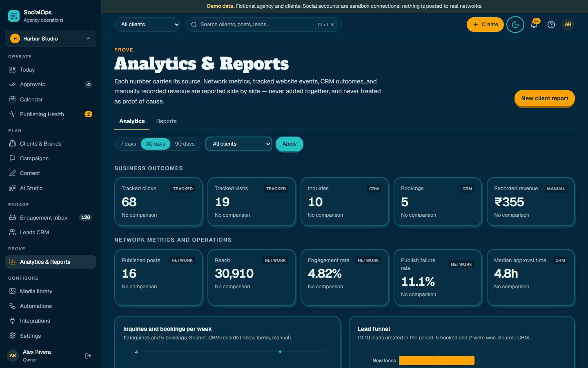588x368 pixels.
Task: Open Publishing Health pulse icon
Action: (13, 114)
